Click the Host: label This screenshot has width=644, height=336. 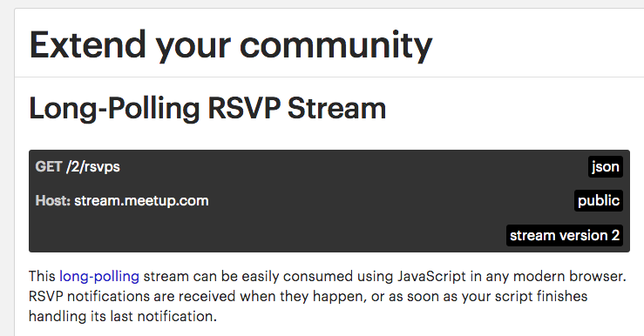click(x=53, y=200)
